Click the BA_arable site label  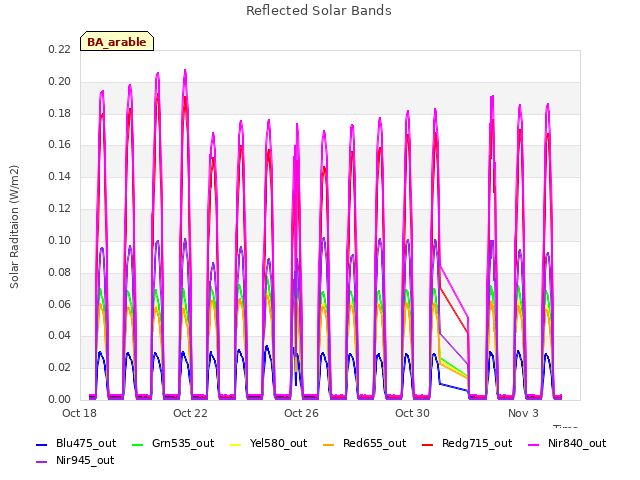click(x=117, y=42)
